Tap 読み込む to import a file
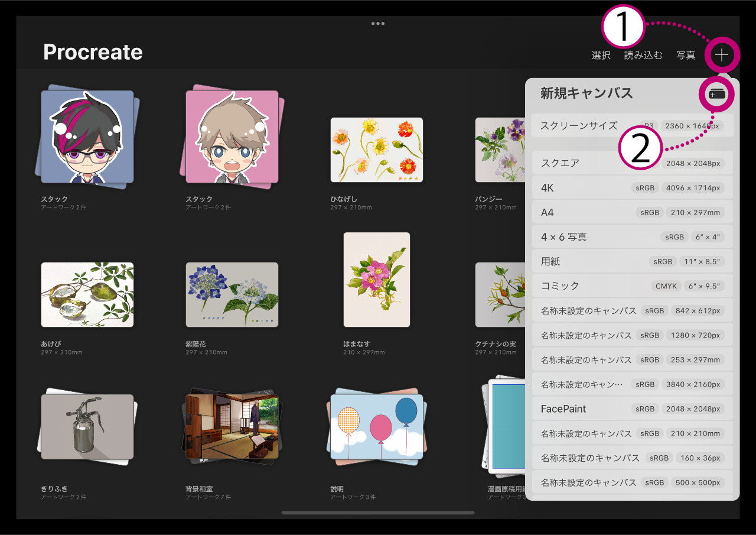This screenshot has width=756, height=535. 643,55
